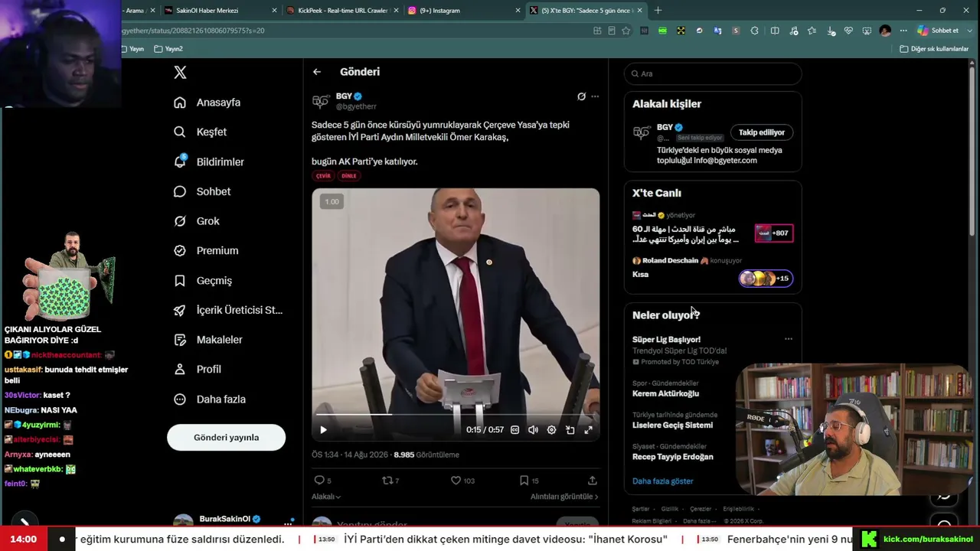The image size is (980, 551).
Task: Open the BGY post's three-dot menu
Action: pyautogui.click(x=595, y=96)
